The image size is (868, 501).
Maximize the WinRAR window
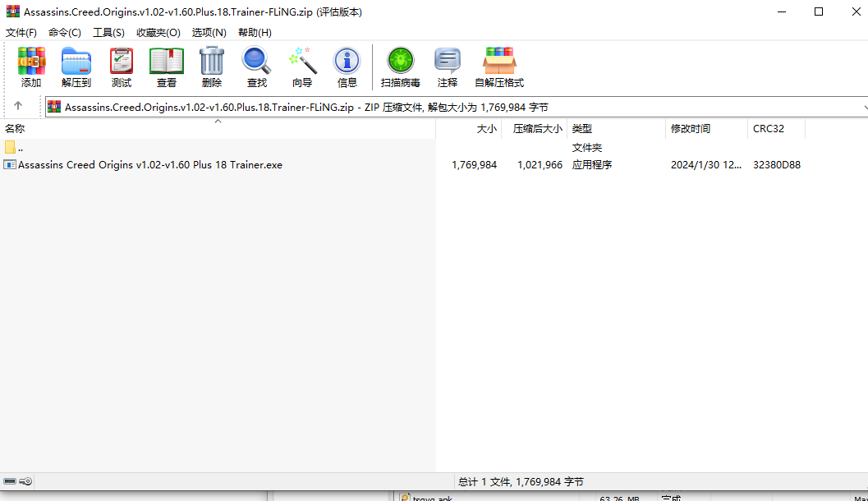pos(819,11)
